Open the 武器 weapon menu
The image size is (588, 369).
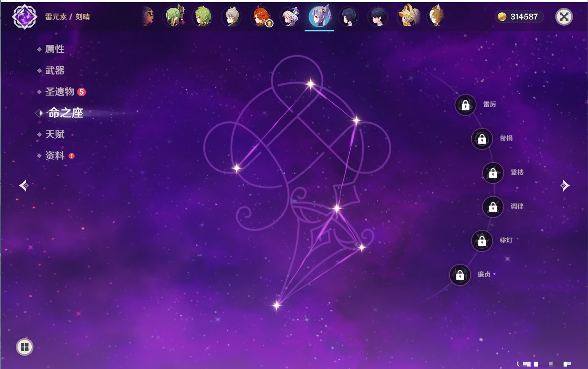tap(55, 71)
